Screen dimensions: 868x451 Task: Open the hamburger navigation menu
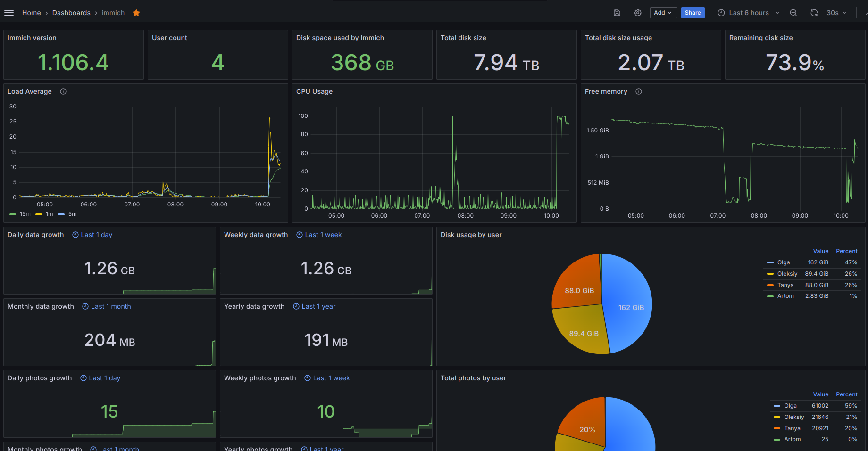(x=9, y=13)
